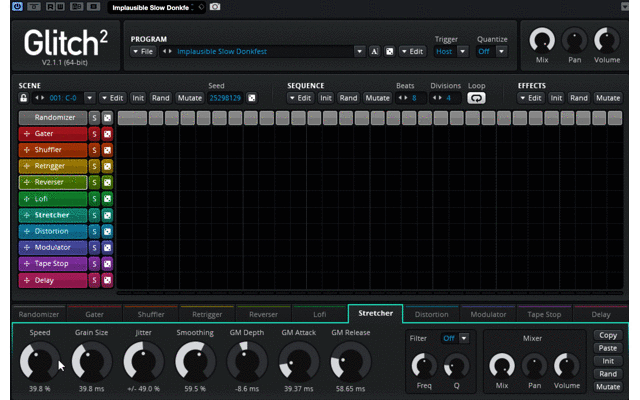Click the Effects Init button
640x400 pixels.
[x=556, y=98]
